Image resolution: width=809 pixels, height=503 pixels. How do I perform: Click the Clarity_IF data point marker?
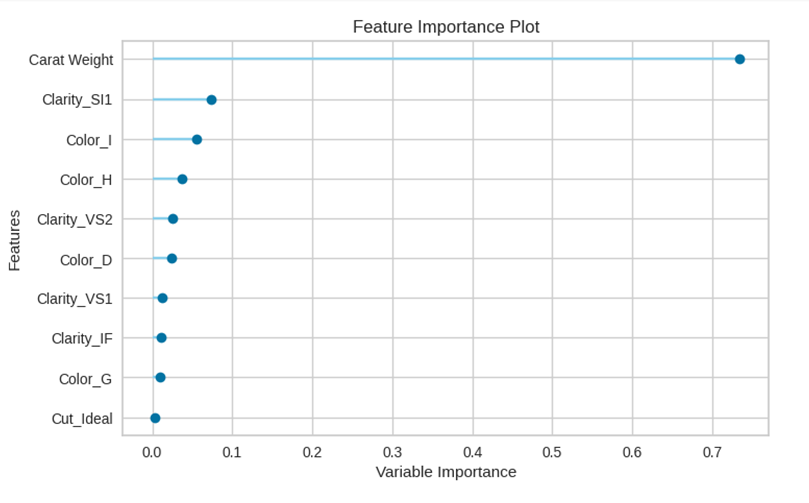click(x=162, y=338)
